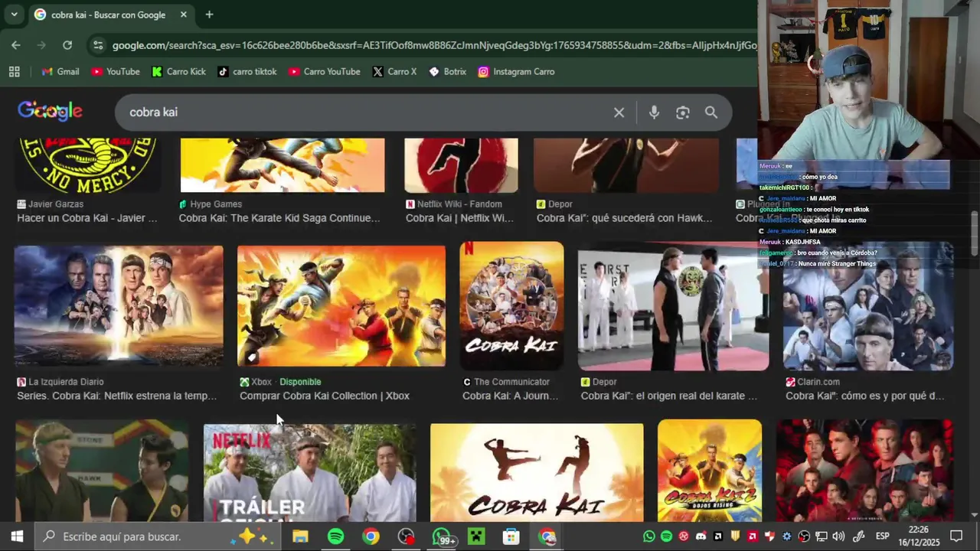The height and width of the screenshot is (551, 980).
Task: Open the YouTube bookmark
Action: click(116, 72)
